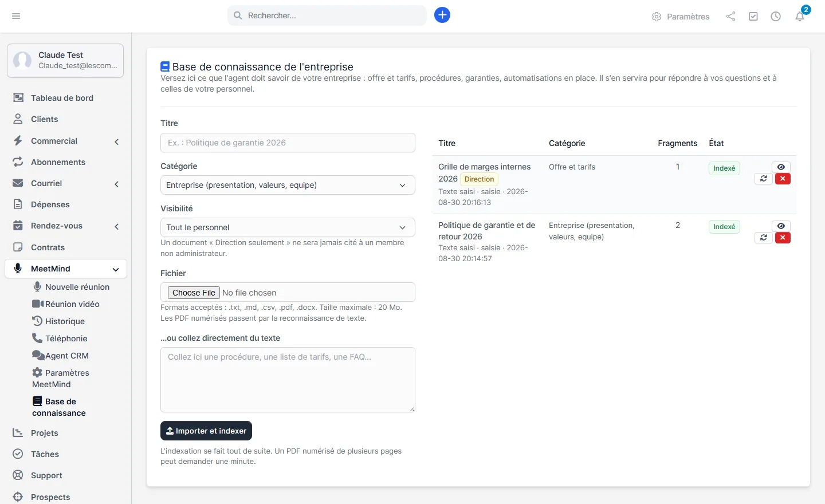The height and width of the screenshot is (504, 825).
Task: Click the paste text area
Action: pos(288,380)
